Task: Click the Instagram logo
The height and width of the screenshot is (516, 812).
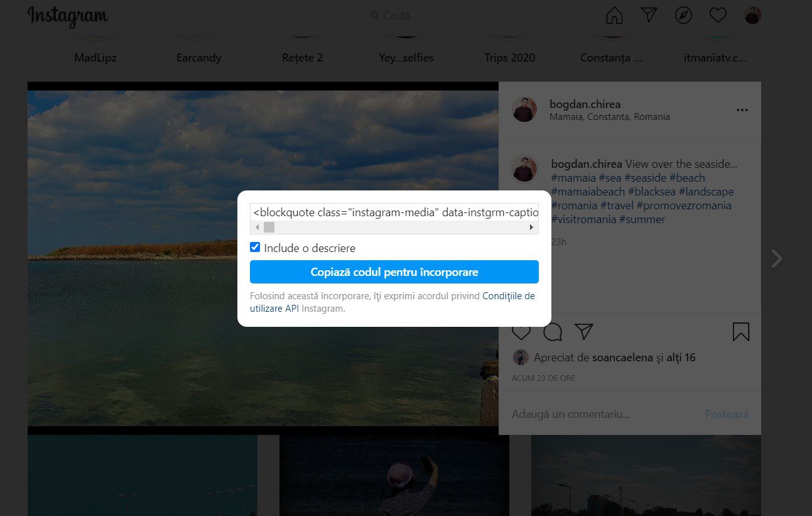Action: point(68,16)
